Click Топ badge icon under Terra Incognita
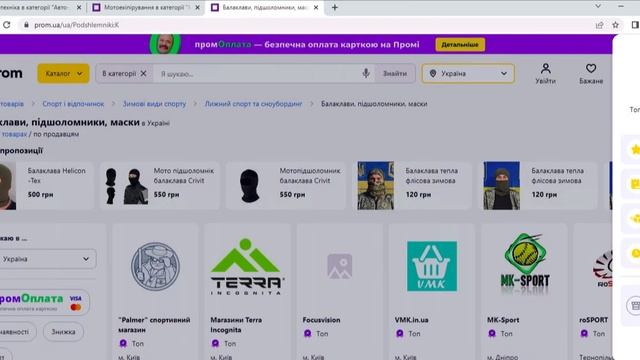This screenshot has width=640, height=360. point(215,344)
